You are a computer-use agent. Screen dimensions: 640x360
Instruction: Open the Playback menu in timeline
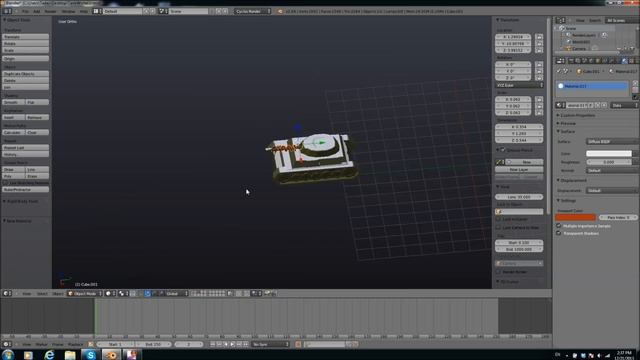point(76,344)
